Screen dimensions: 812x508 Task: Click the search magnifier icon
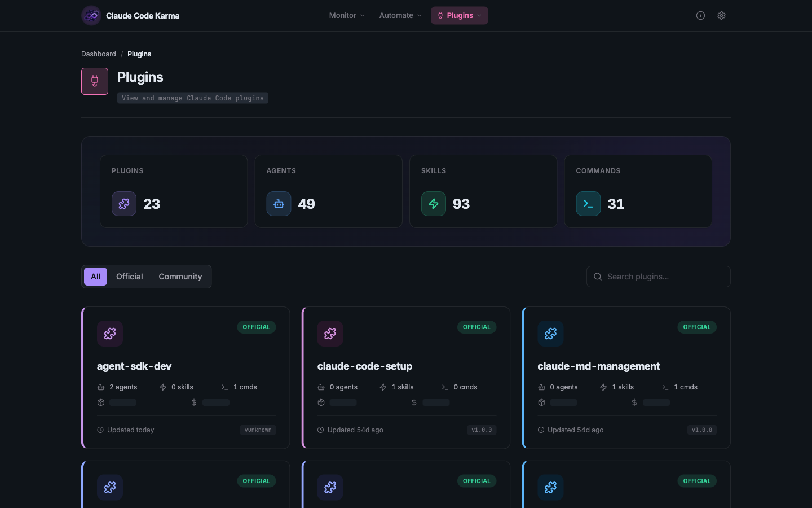point(598,277)
